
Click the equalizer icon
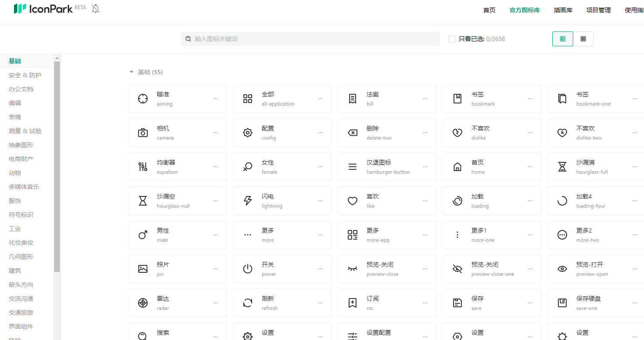(143, 167)
